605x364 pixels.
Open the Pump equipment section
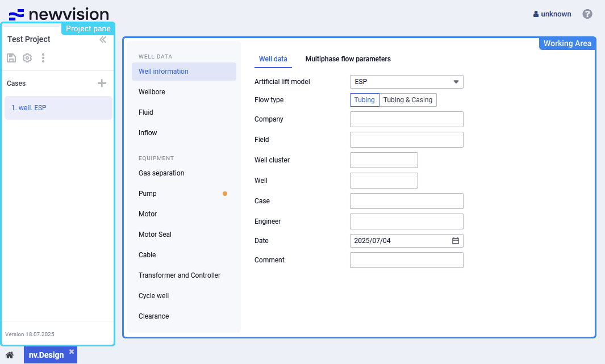(x=148, y=194)
